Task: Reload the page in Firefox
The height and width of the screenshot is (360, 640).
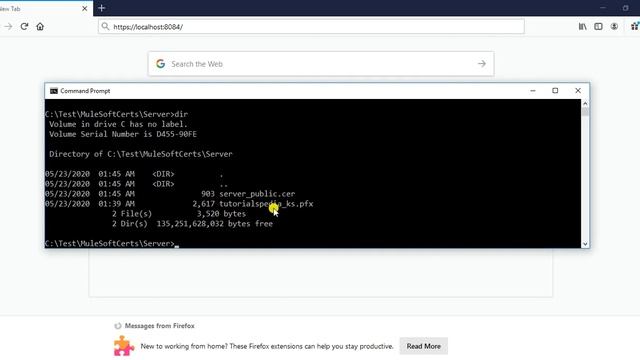Action: click(x=24, y=27)
